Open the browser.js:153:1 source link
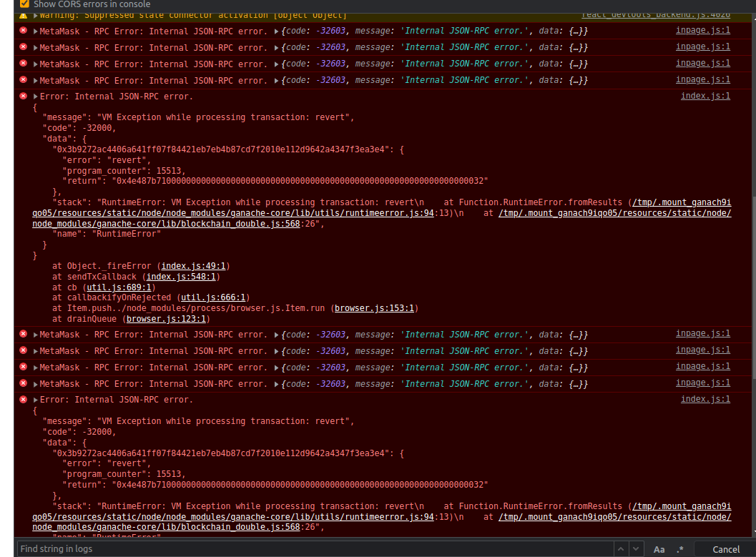 coord(374,308)
